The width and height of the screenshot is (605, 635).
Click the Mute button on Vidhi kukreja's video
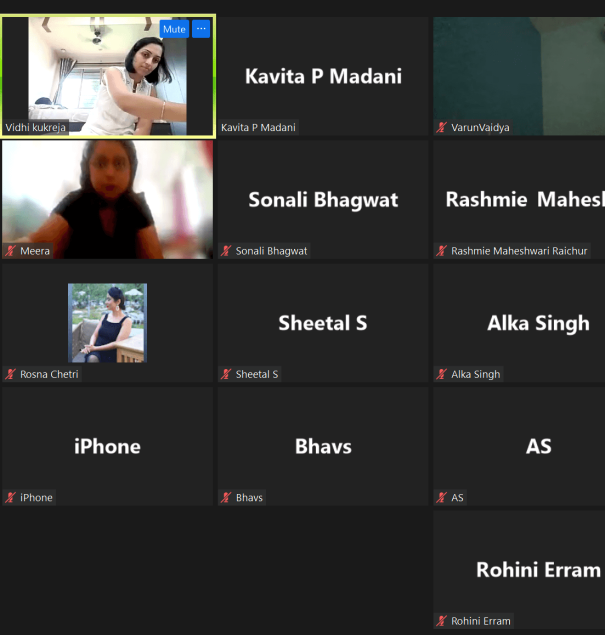[174, 29]
